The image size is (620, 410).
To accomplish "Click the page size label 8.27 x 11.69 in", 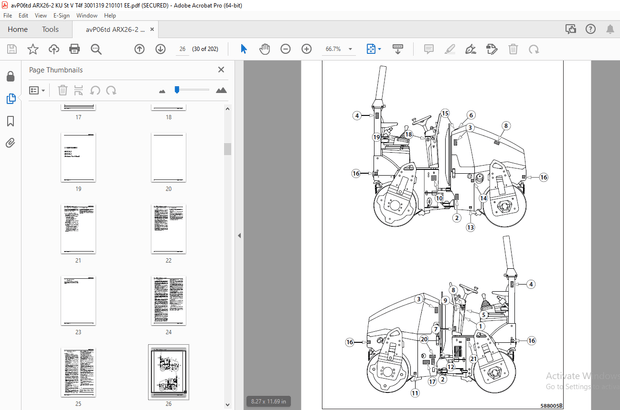I will (x=268, y=401).
